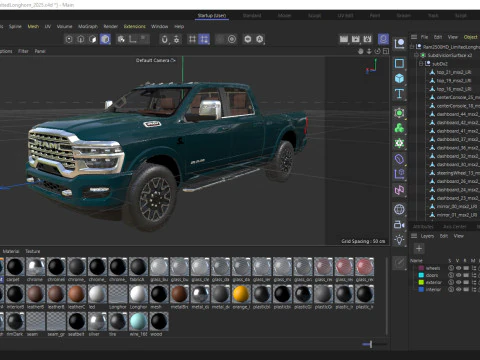This screenshot has height=360, width=480.
Task: Open Layers panel hamburger menu
Action: [414, 236]
